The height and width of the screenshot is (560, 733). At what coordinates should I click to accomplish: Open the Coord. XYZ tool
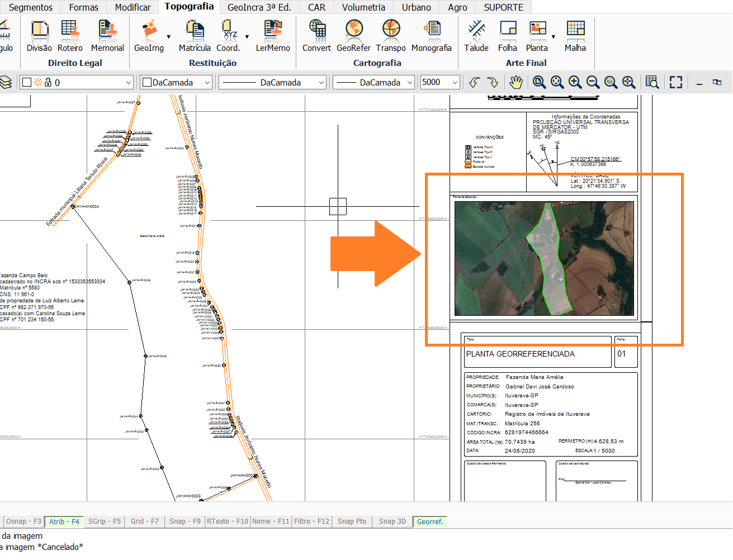[228, 36]
